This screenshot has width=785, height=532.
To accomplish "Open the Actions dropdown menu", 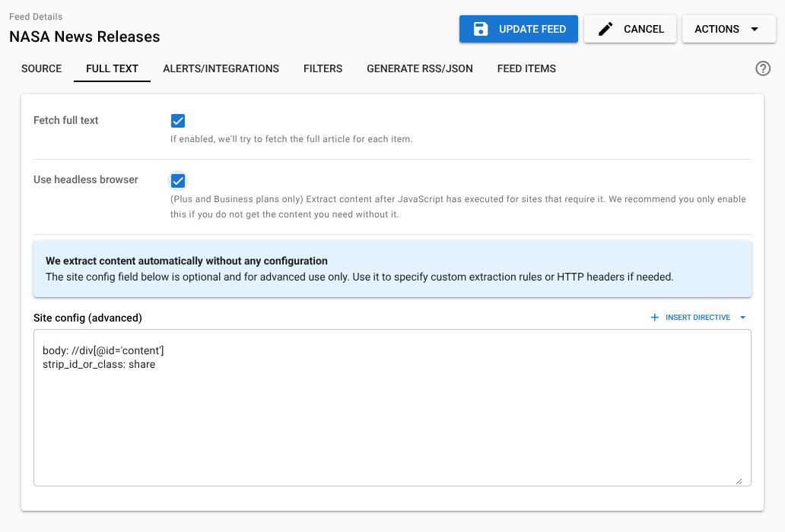I will [729, 29].
